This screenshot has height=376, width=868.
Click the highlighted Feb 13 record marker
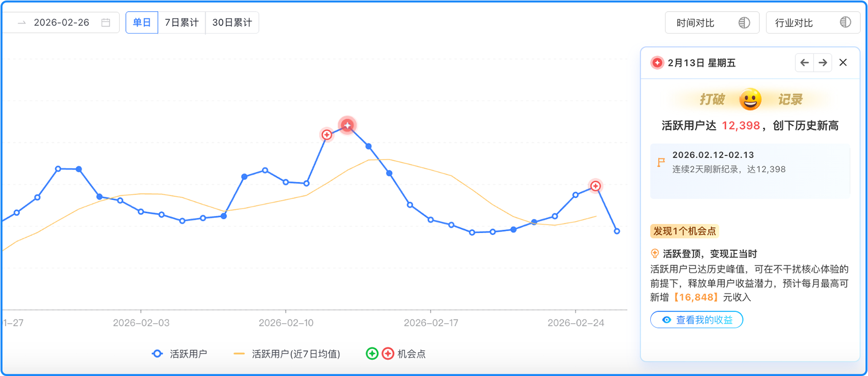click(347, 125)
